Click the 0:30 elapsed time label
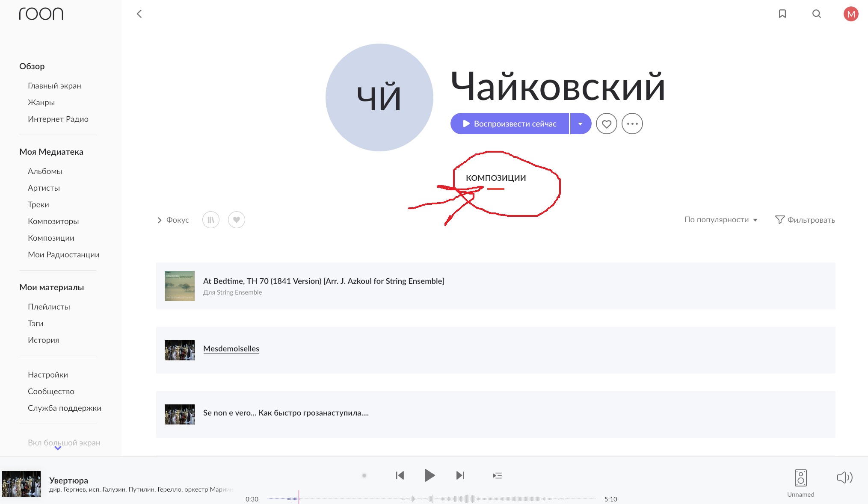The image size is (868, 504). (x=252, y=499)
